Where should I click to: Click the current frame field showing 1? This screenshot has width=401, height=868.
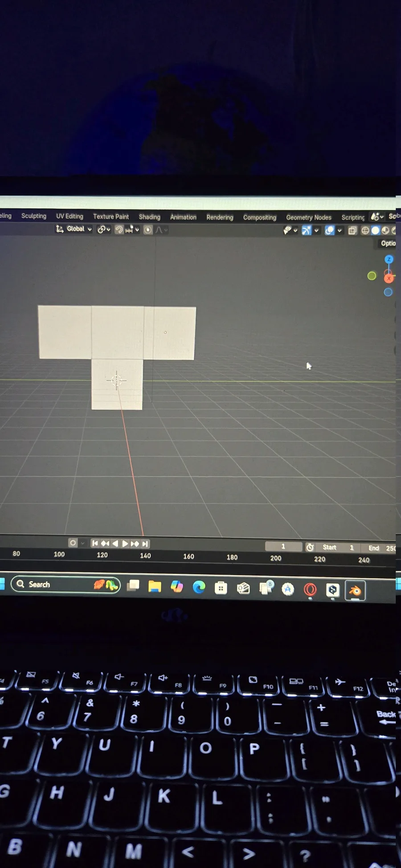(x=283, y=546)
